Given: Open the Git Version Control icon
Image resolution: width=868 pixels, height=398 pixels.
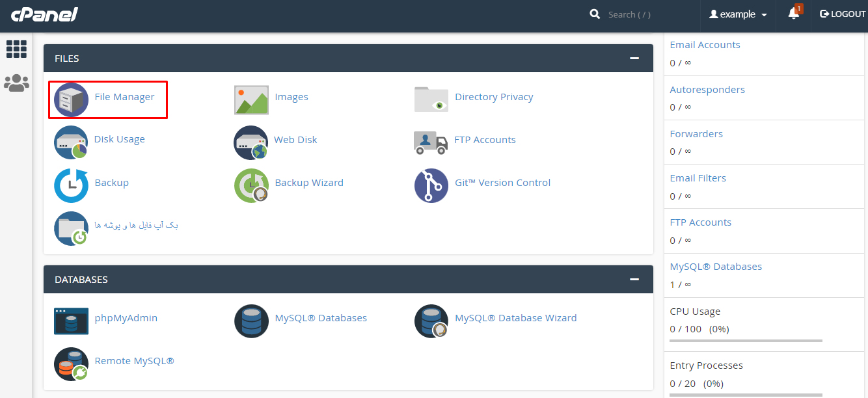Looking at the screenshot, I should tap(431, 185).
